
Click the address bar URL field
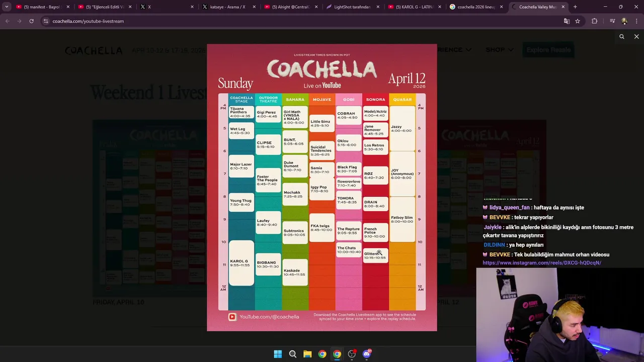pos(302,21)
